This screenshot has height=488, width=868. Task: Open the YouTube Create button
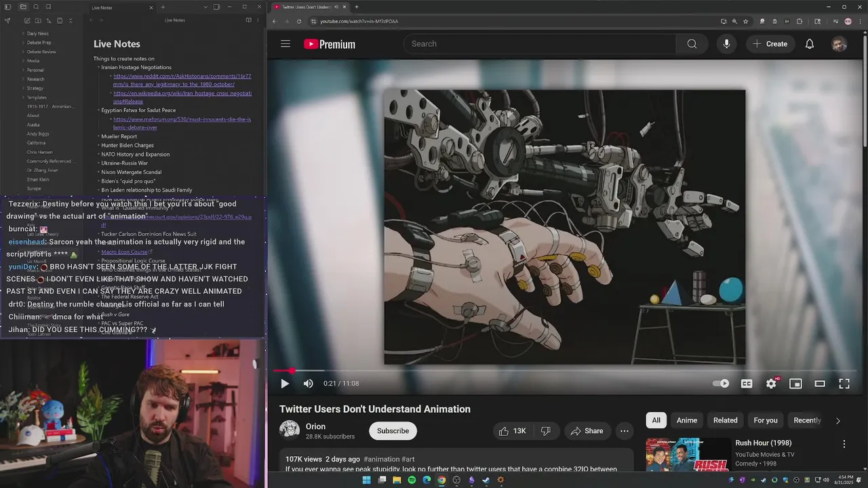pos(770,44)
